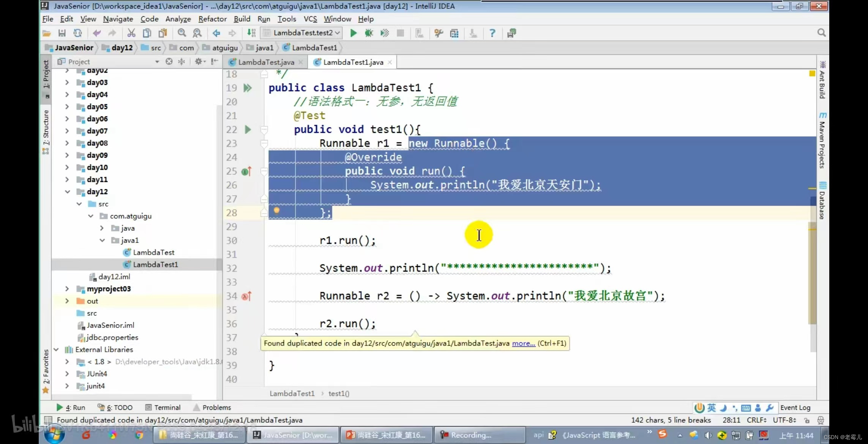Open the Event Log button
The height and width of the screenshot is (444, 868).
[x=795, y=408]
